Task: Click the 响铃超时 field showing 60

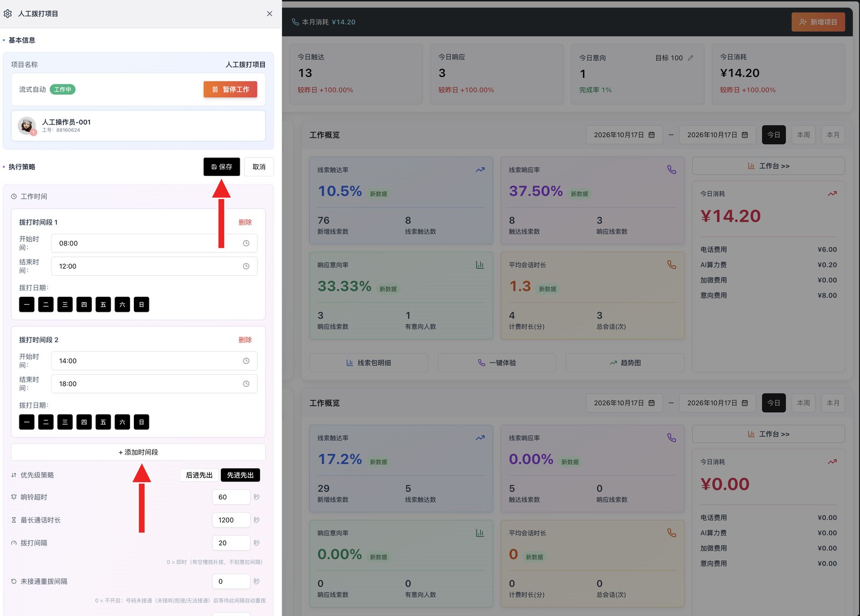Action: coord(231,497)
